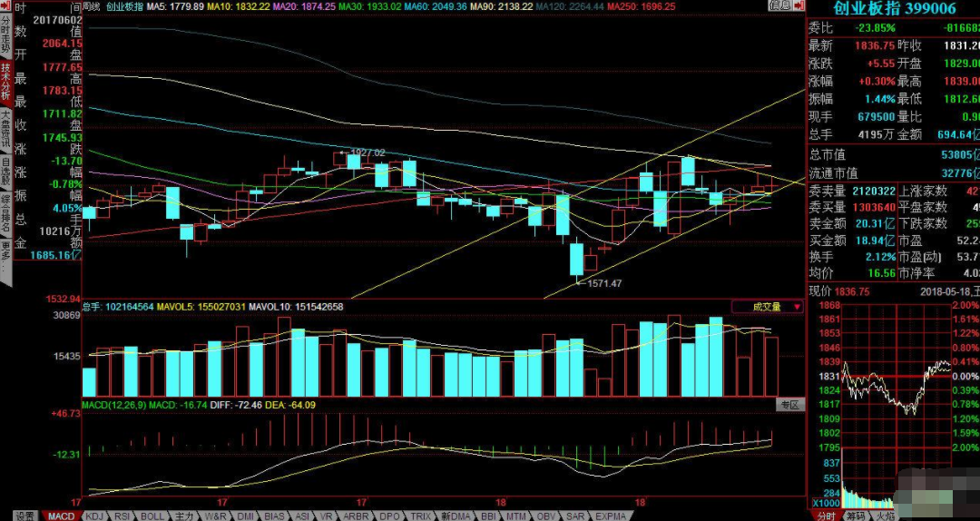Switch to the VR indicator tab
This screenshot has width=980, height=521.
(327, 516)
